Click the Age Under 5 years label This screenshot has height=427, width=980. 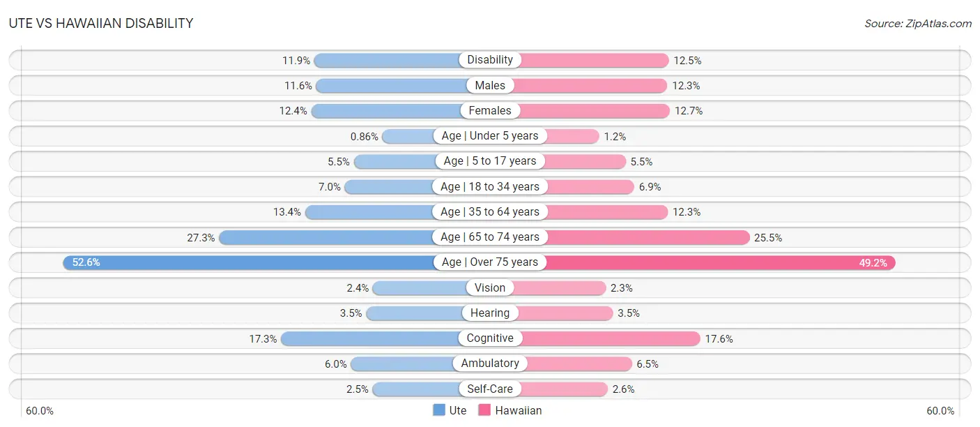coord(490,135)
